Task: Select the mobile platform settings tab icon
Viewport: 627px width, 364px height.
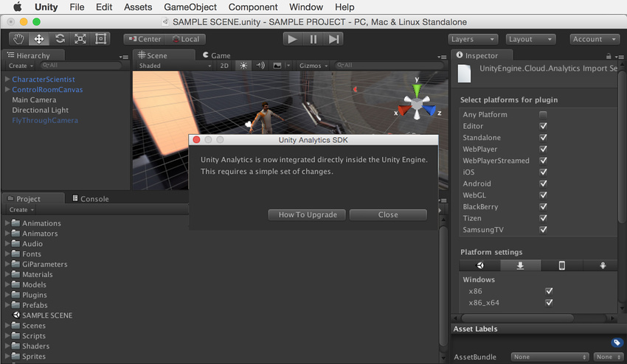Action: coord(561,265)
